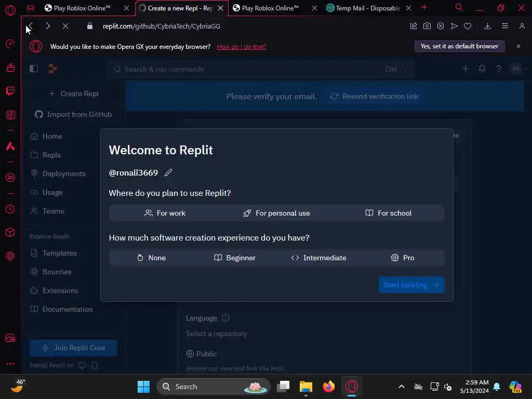
Task: Go forward in browser history
Action: pyautogui.click(x=48, y=26)
